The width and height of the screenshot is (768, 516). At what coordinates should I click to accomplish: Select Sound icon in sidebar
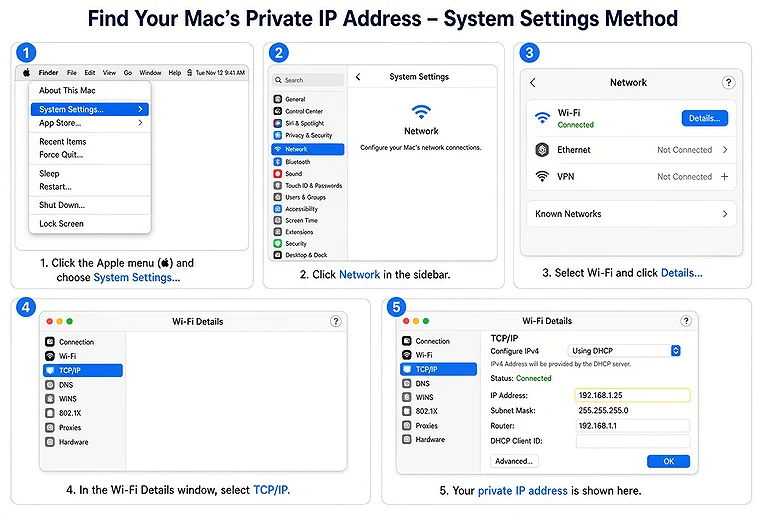click(x=278, y=173)
